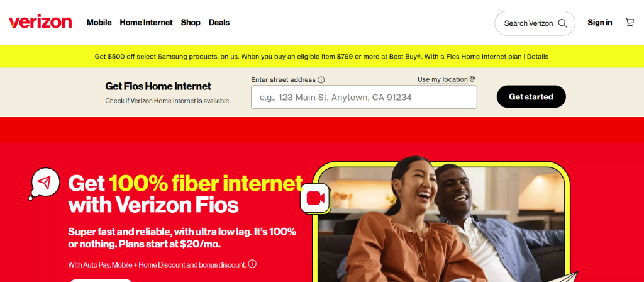Viewport: 644px width, 282px height.
Task: Click the street address info icon
Action: click(321, 80)
